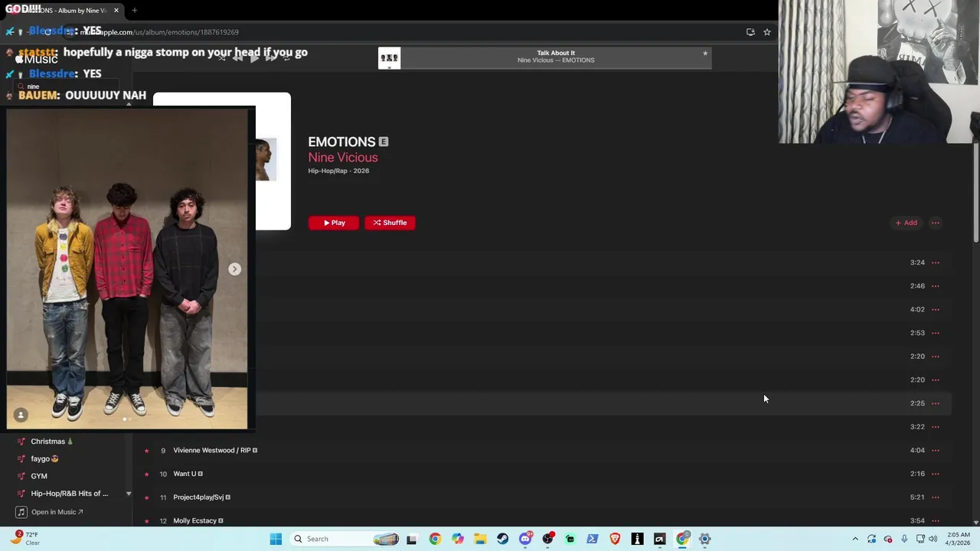
Task: Toggle favorite star on Project4play/Svj
Action: (x=146, y=497)
